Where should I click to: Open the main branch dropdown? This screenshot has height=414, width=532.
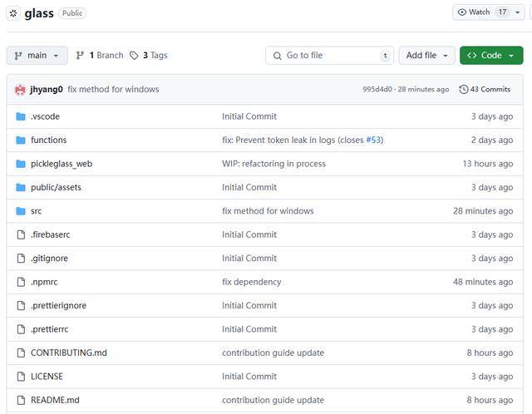click(37, 56)
